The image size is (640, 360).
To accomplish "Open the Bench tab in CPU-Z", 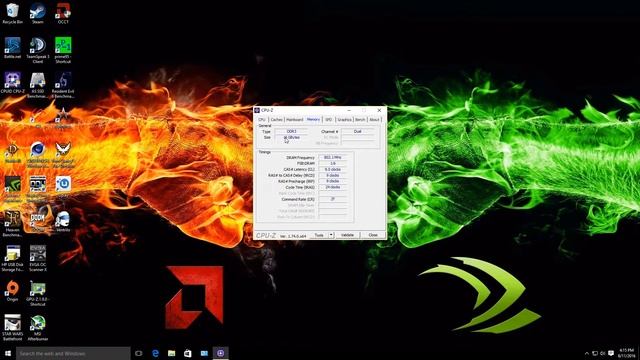I will pyautogui.click(x=360, y=120).
